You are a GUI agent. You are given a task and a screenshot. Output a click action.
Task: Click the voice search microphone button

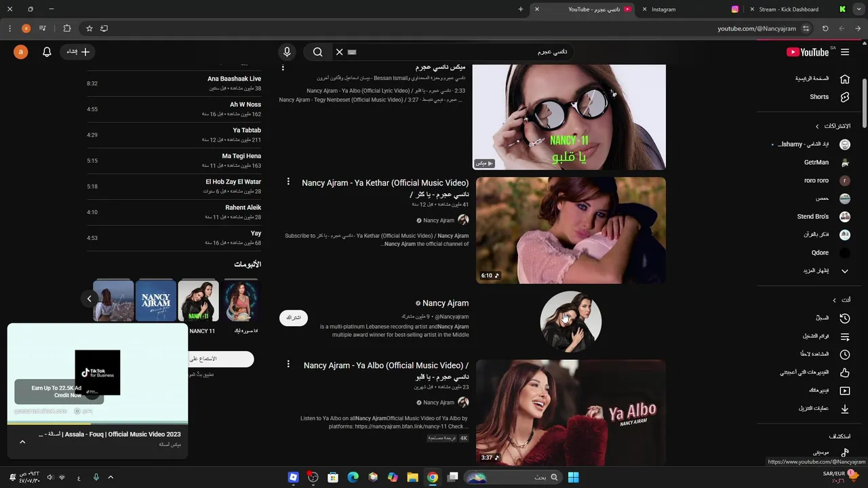tap(287, 52)
